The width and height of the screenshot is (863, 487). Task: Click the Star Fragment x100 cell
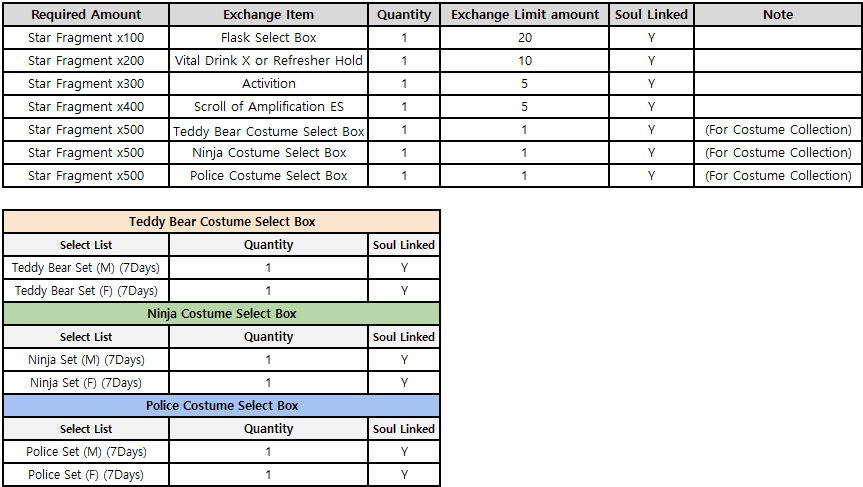pos(86,38)
